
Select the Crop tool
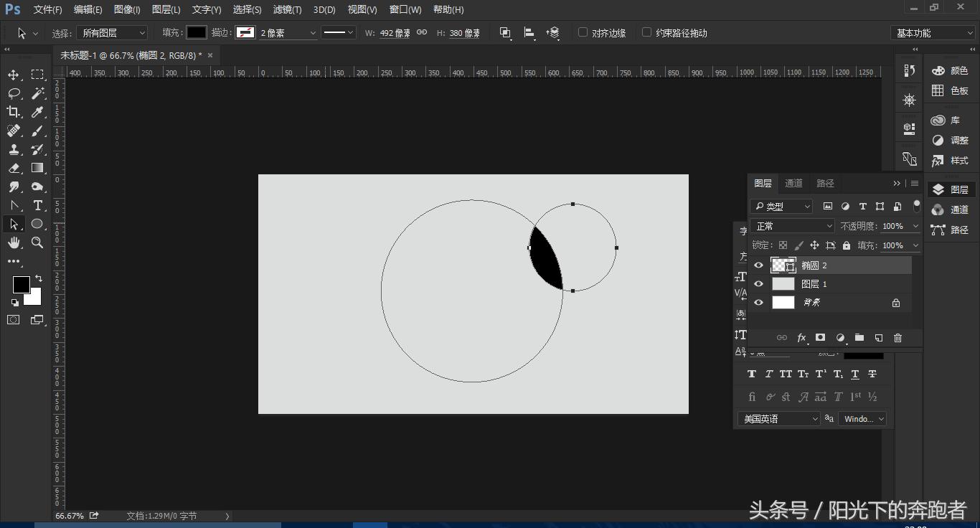click(14, 112)
